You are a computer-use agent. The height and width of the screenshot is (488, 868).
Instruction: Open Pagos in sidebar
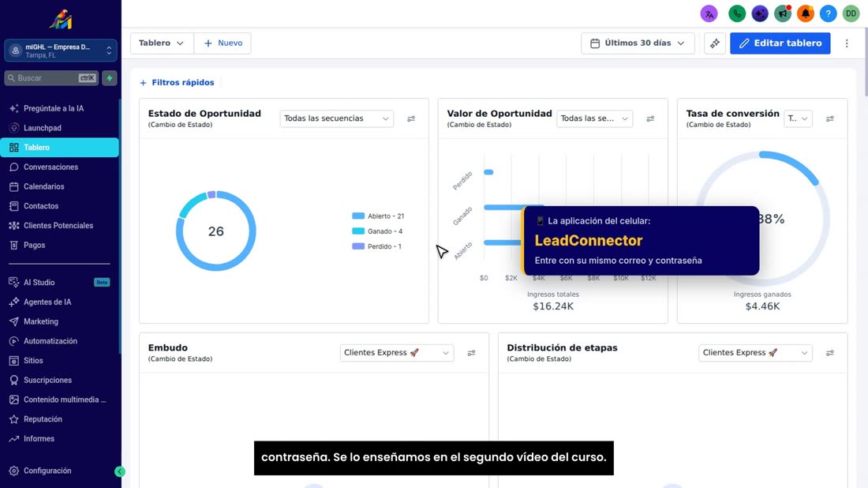[x=60, y=245]
